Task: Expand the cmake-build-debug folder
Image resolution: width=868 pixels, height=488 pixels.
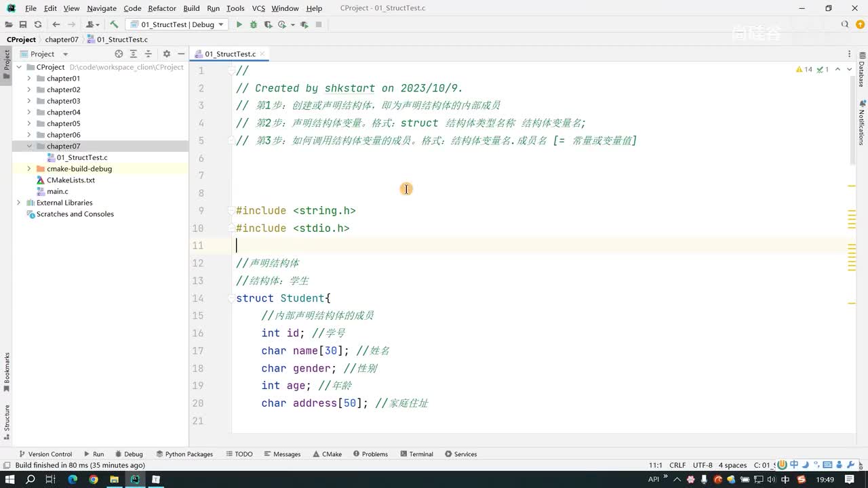Action: 29,169
